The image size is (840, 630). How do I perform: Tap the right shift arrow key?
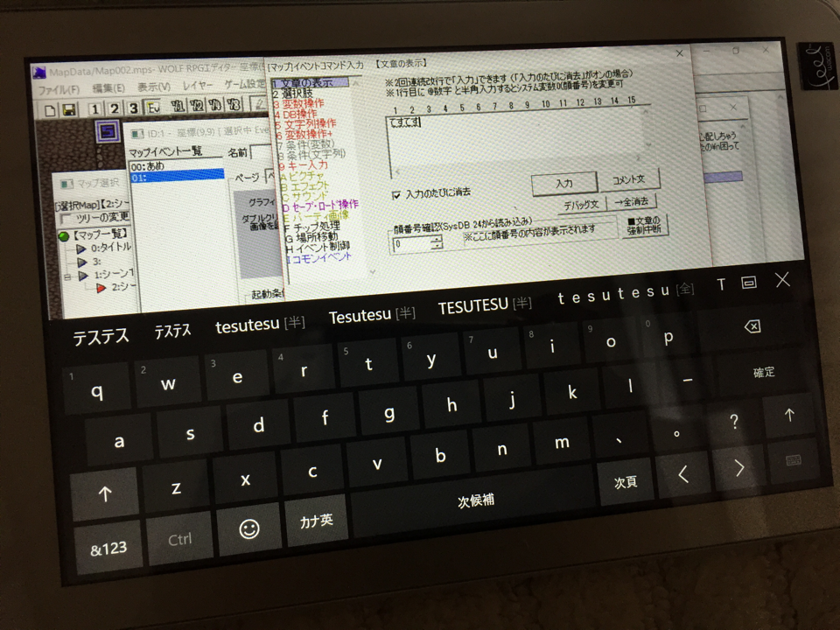(789, 415)
